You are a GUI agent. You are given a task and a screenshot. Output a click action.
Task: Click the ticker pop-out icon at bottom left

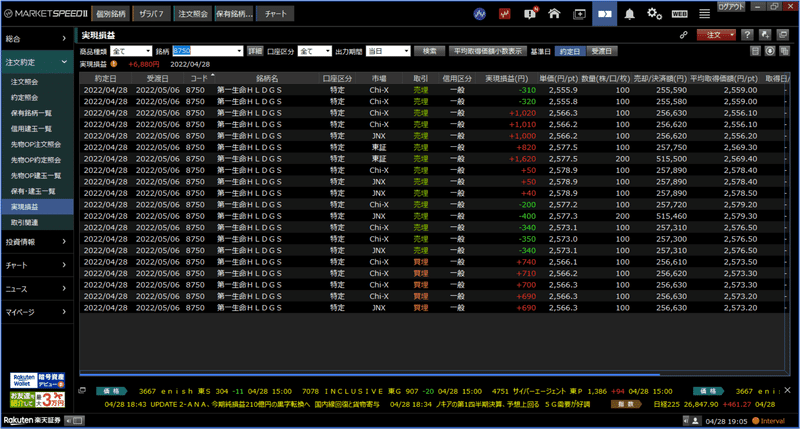click(82, 391)
